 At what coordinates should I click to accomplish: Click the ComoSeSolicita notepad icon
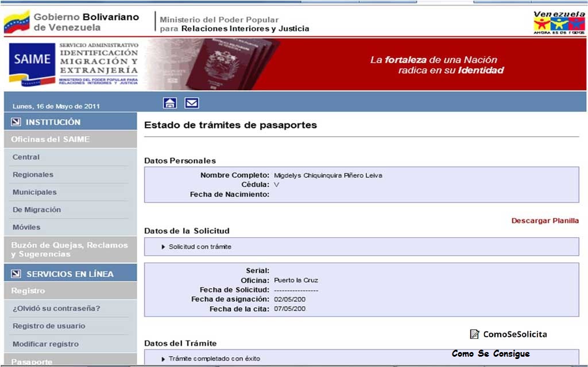coord(474,334)
